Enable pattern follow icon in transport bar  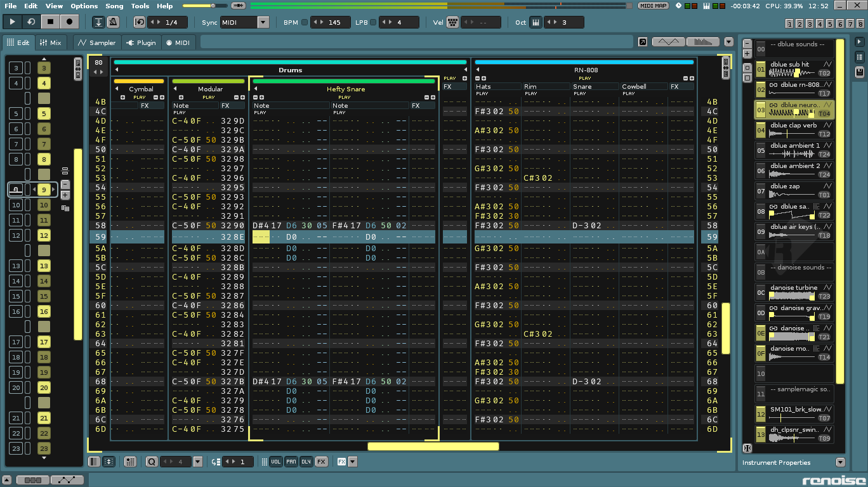99,22
